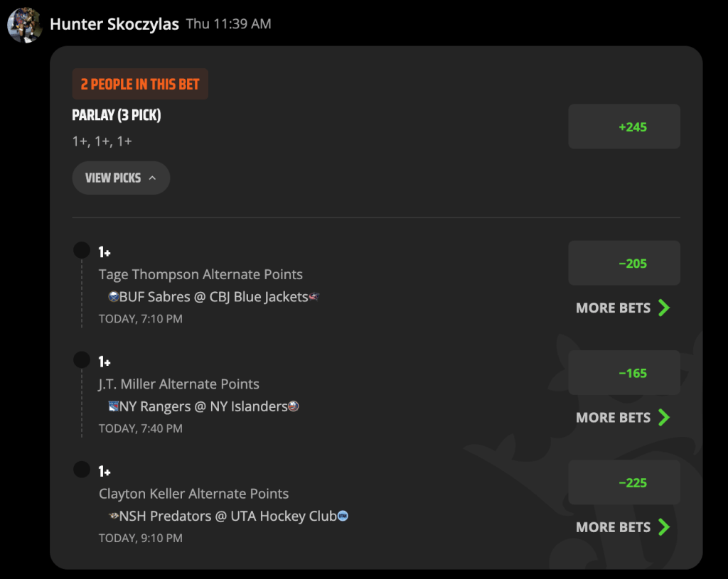Add the +245 parlay odds
728x579 pixels.
coord(624,126)
